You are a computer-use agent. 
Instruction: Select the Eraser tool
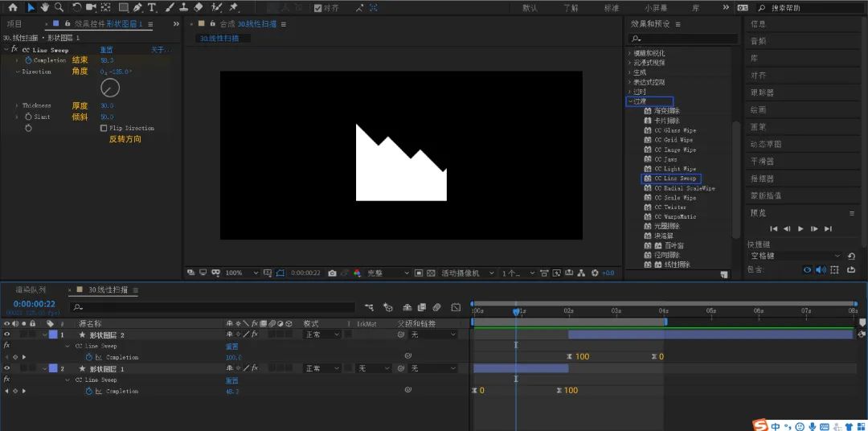coord(199,8)
